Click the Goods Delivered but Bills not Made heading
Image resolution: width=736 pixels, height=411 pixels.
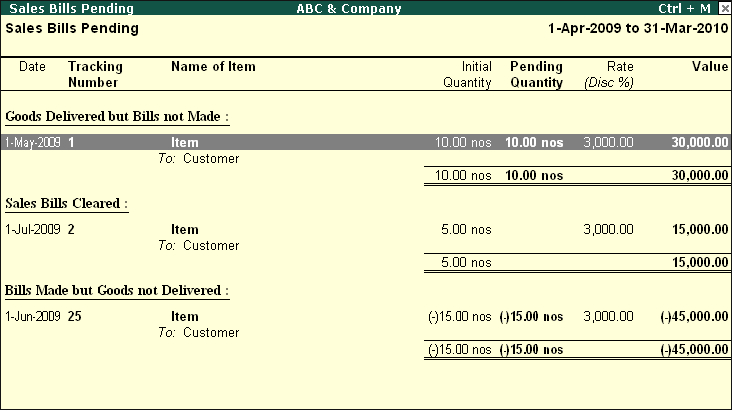click(x=118, y=117)
